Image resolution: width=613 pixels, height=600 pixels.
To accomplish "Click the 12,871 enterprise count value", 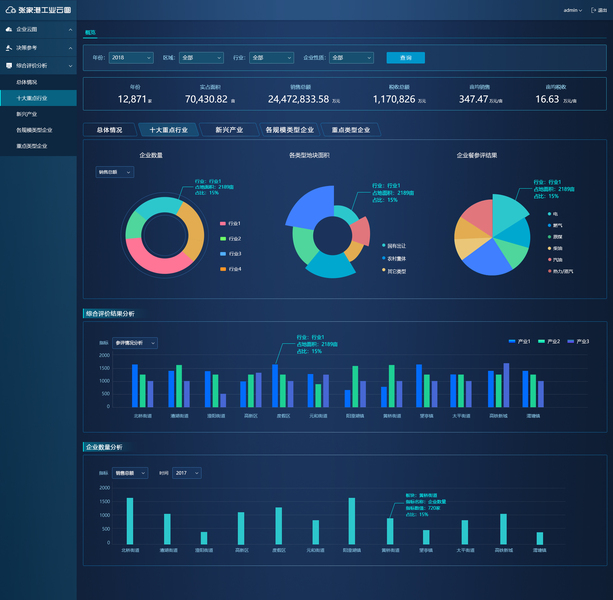I will point(132,99).
